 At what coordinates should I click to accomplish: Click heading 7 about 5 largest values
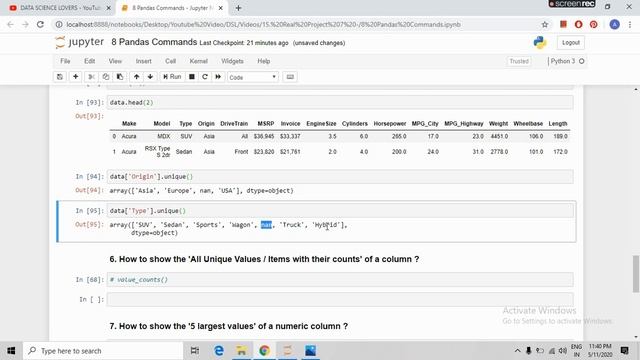click(229, 326)
